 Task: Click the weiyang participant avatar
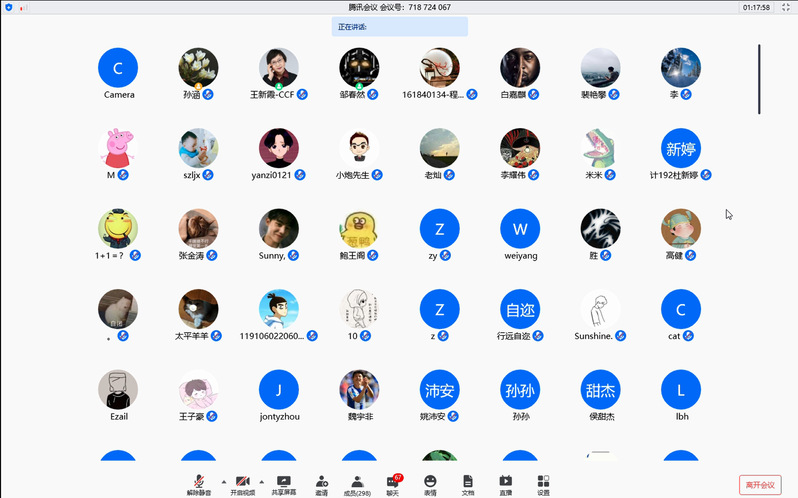520,229
